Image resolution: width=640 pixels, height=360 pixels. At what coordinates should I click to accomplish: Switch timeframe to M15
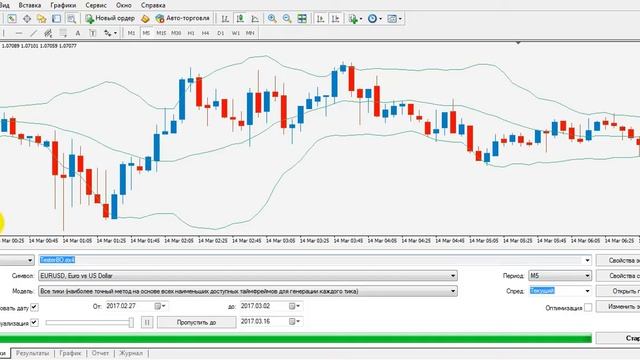[161, 33]
